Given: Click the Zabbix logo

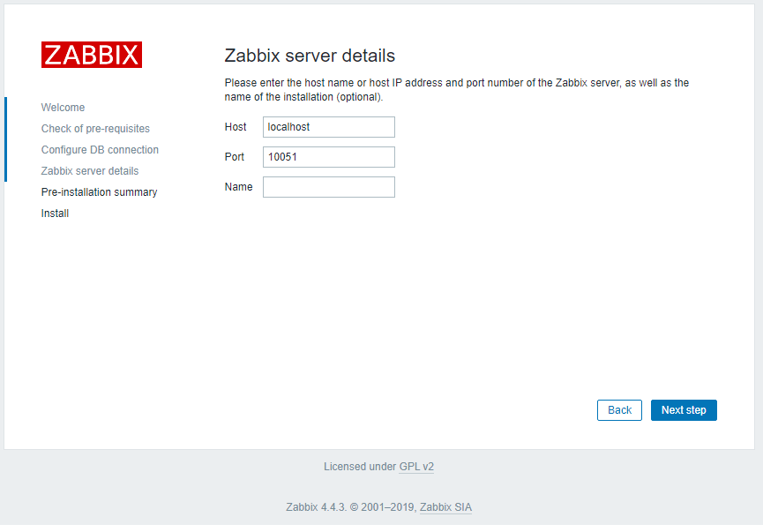Looking at the screenshot, I should coord(92,55).
